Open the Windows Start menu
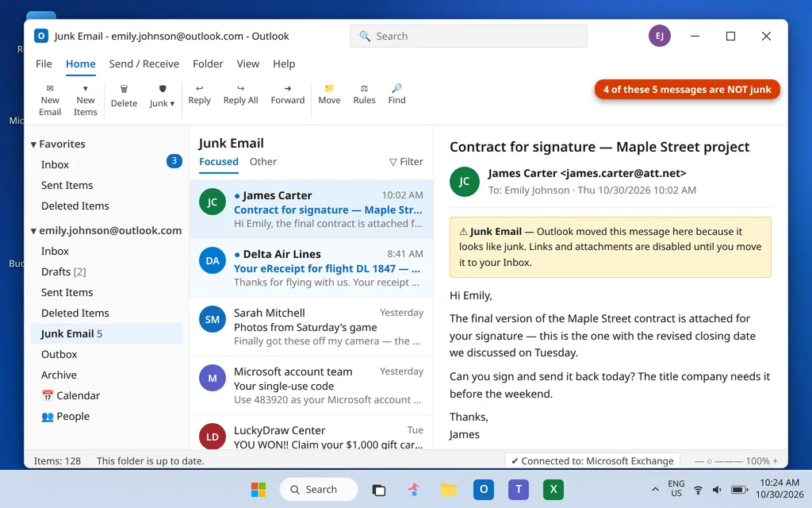The height and width of the screenshot is (508, 812). point(259,489)
